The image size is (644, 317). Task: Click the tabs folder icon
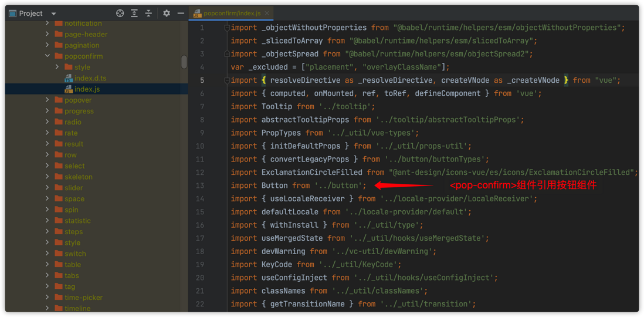pyautogui.click(x=58, y=275)
